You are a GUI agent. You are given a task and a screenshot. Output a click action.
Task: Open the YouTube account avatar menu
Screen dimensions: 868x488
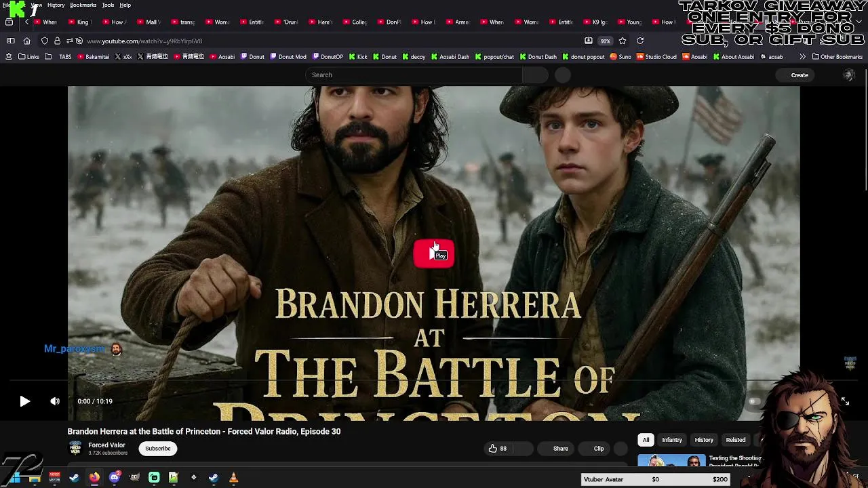(x=848, y=75)
